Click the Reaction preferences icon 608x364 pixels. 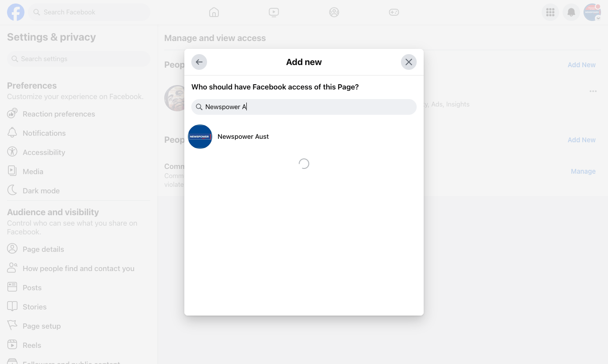(x=12, y=113)
